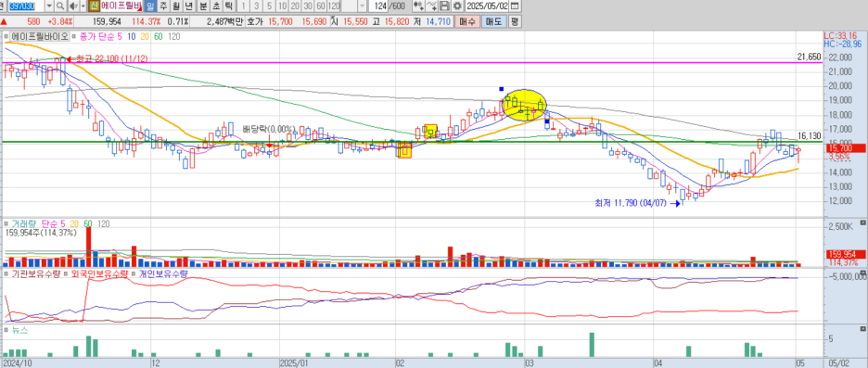Click the green 신 badge icon
Screen dimensions: 868x368
point(94,6)
